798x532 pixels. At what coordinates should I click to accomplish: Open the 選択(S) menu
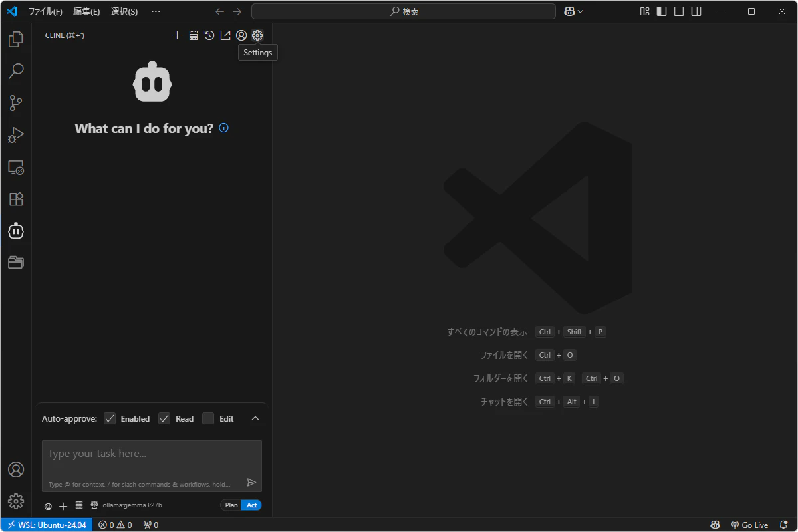point(124,11)
